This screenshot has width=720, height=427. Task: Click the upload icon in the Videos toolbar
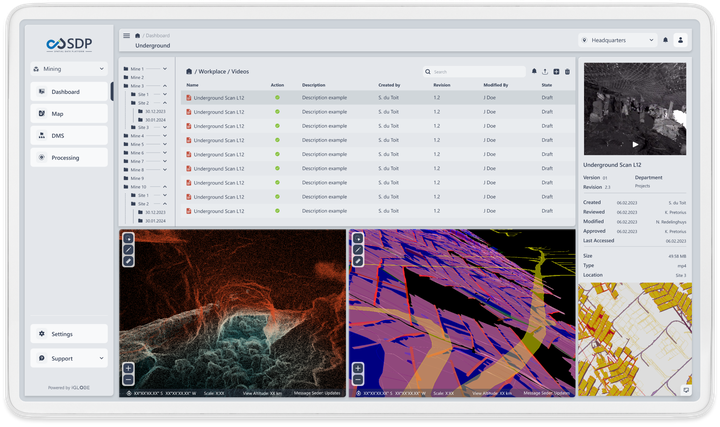click(545, 72)
